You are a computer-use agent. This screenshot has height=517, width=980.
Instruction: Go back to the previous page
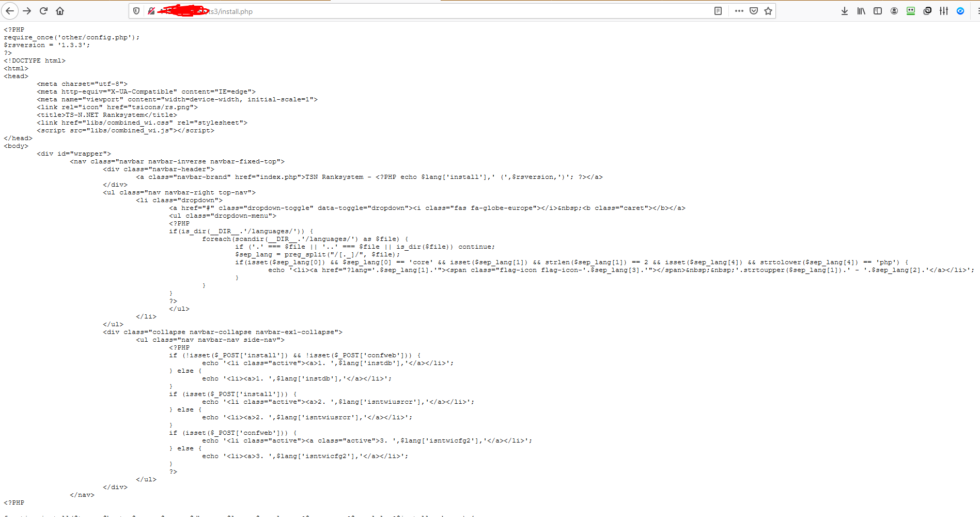pos(10,11)
